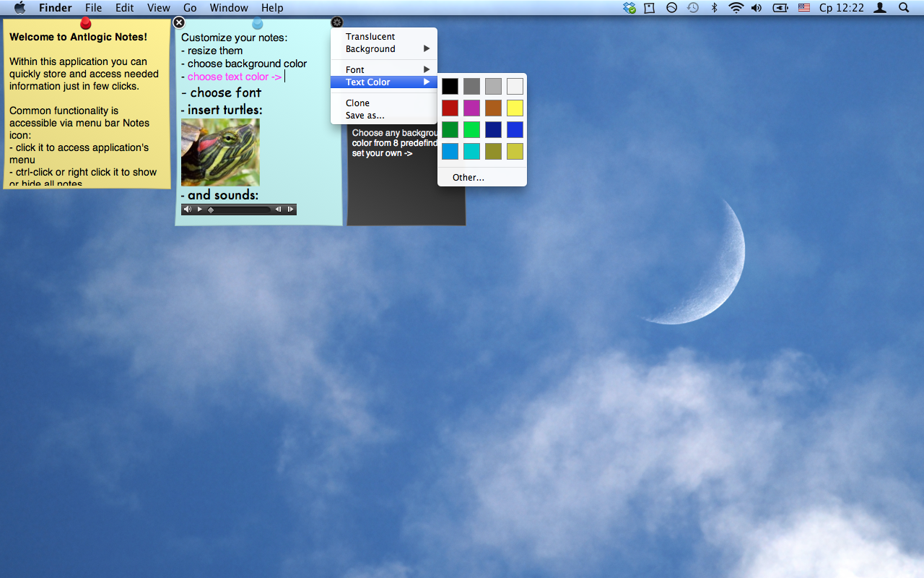Click the blue pushpin on the cyan note
This screenshot has height=578, width=924.
point(257,24)
